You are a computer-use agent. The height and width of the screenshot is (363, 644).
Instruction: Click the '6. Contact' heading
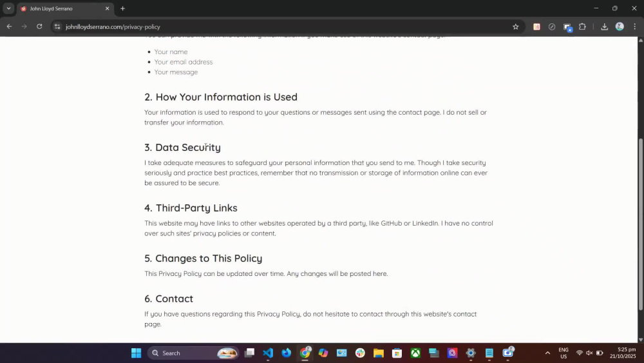tap(168, 299)
